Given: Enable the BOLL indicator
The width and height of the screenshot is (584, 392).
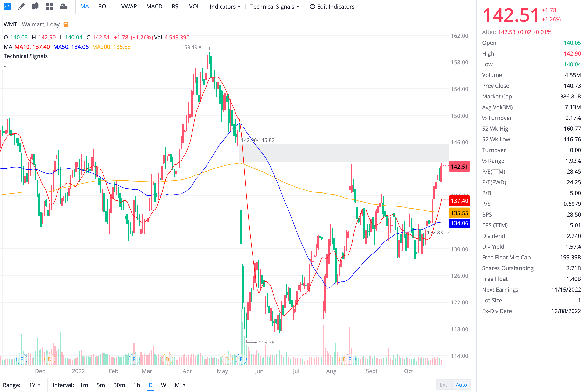Looking at the screenshot, I should 105,7.
